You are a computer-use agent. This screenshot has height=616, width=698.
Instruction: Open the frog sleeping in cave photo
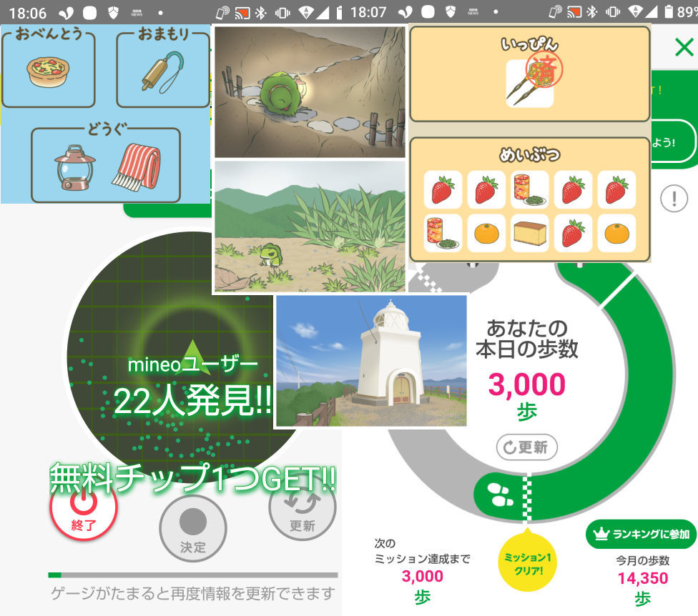[x=310, y=92]
